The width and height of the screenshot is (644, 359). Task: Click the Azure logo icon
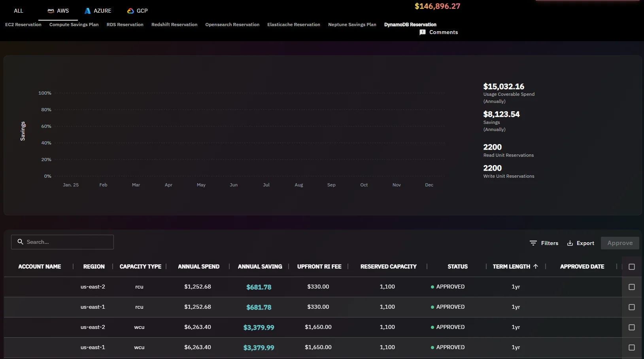pos(88,11)
